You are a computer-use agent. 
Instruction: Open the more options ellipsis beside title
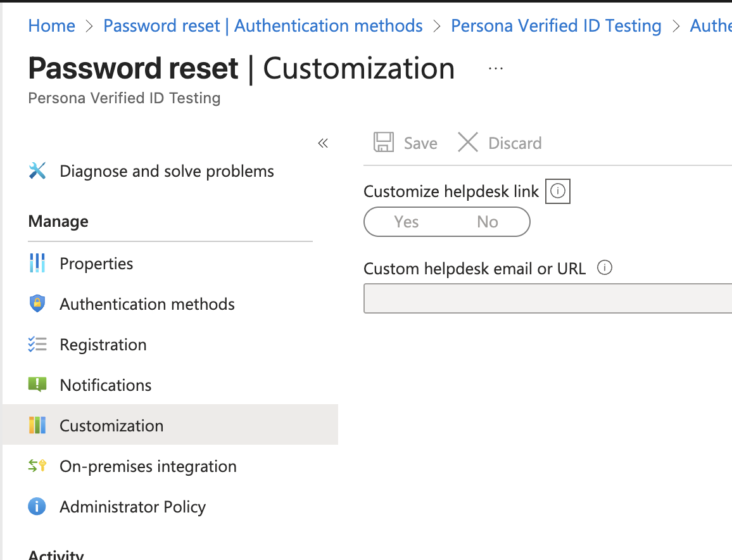(x=496, y=68)
